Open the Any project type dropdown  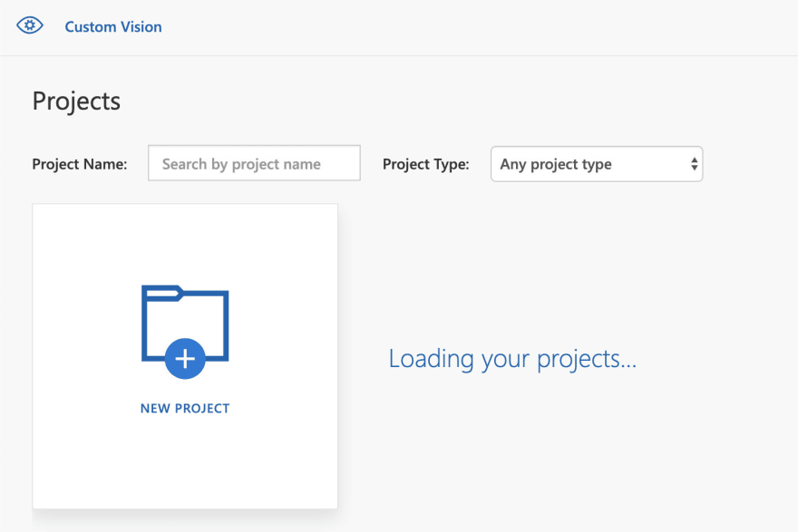[597, 164]
